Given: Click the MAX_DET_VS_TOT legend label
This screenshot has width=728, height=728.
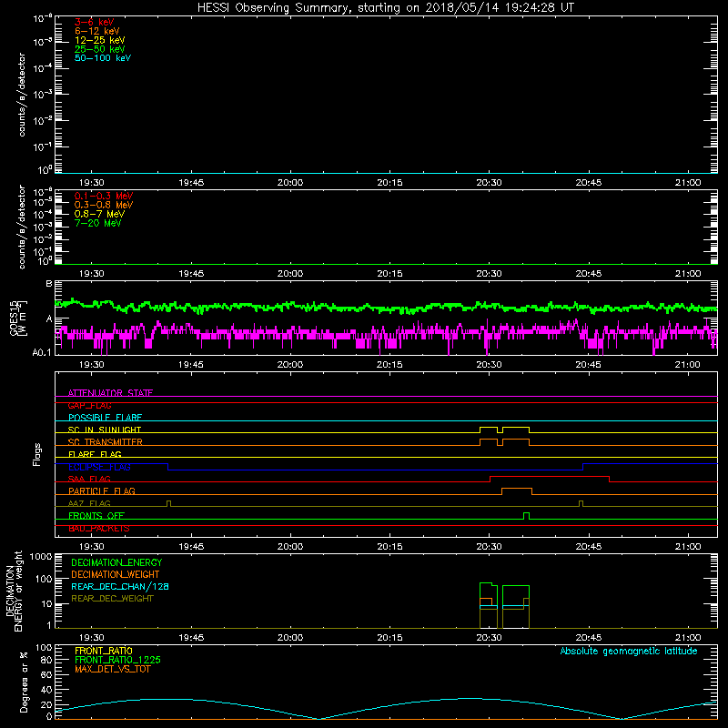Looking at the screenshot, I should (x=112, y=669).
